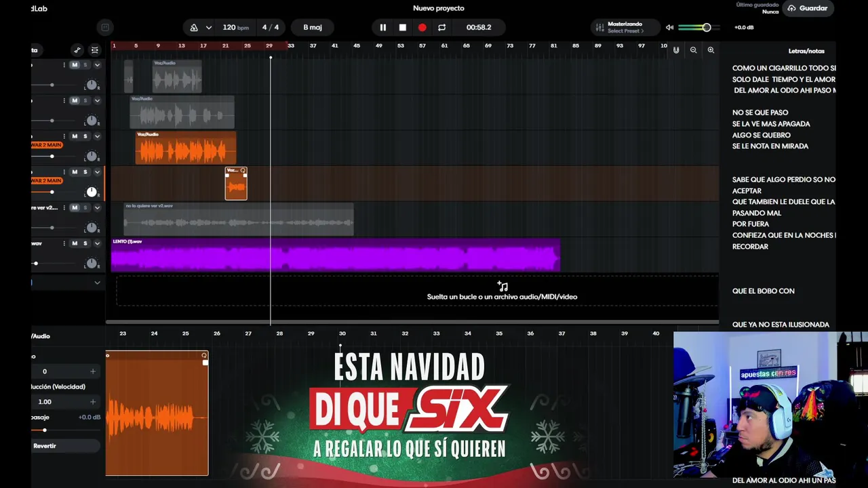Open WAR 2 MAIN preset tag on selected track
The image size is (868, 488).
pyautogui.click(x=47, y=181)
